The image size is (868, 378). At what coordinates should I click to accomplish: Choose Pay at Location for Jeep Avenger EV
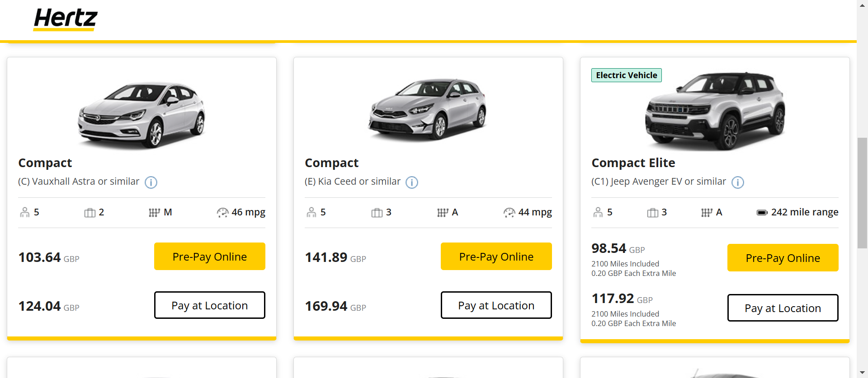pyautogui.click(x=783, y=308)
